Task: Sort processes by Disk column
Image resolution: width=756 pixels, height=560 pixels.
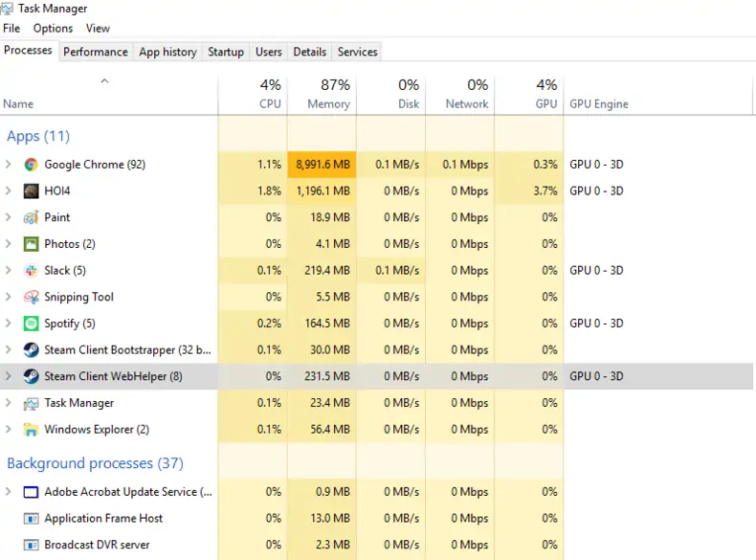Action: point(391,96)
